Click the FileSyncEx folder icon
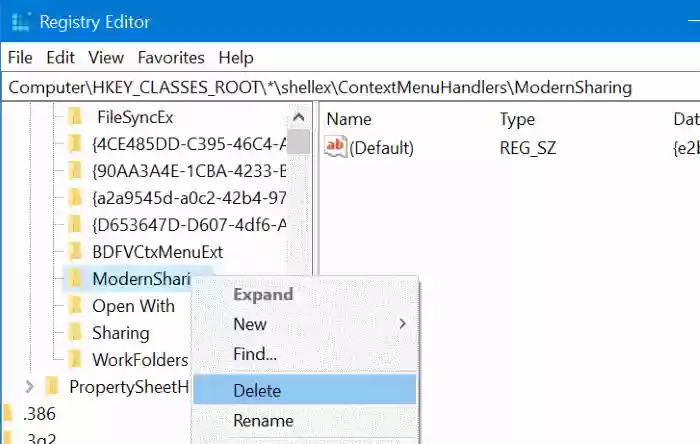Screen dimensions: 700x444 75,117
